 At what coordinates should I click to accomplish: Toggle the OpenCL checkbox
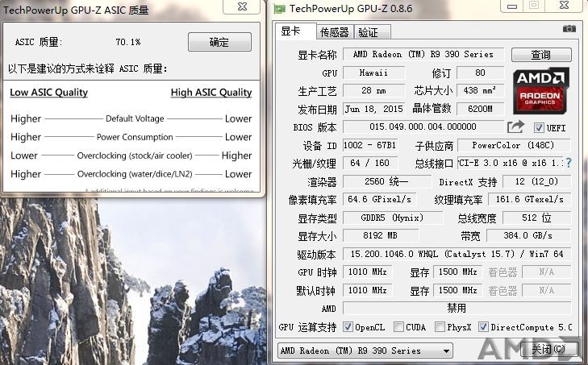(348, 327)
